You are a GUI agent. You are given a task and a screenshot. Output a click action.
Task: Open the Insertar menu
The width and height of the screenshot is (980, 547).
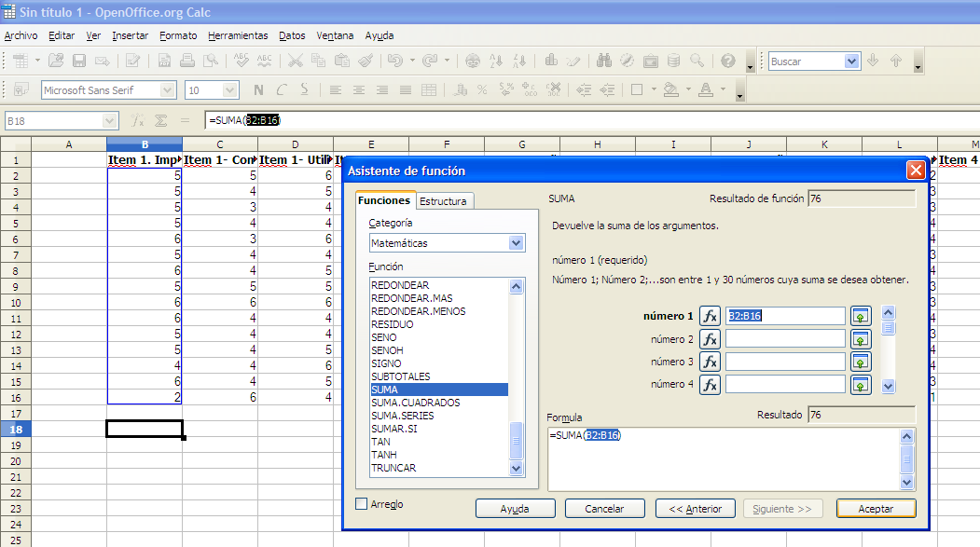pyautogui.click(x=130, y=35)
